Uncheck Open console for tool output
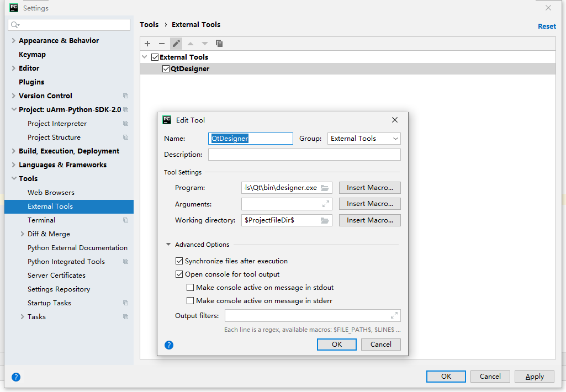Image resolution: width=566 pixels, height=392 pixels. click(x=179, y=274)
